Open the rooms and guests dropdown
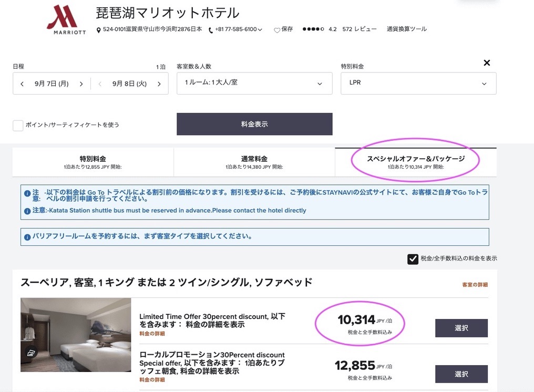 point(254,84)
